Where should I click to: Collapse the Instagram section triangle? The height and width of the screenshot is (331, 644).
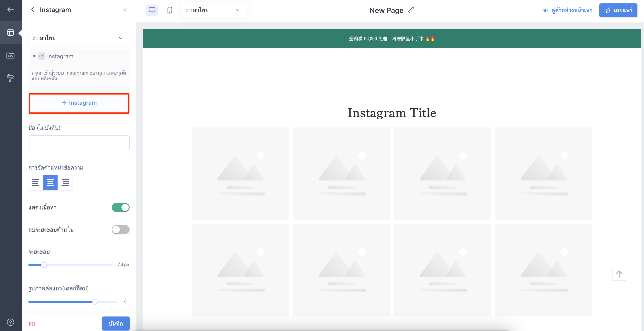coord(34,56)
